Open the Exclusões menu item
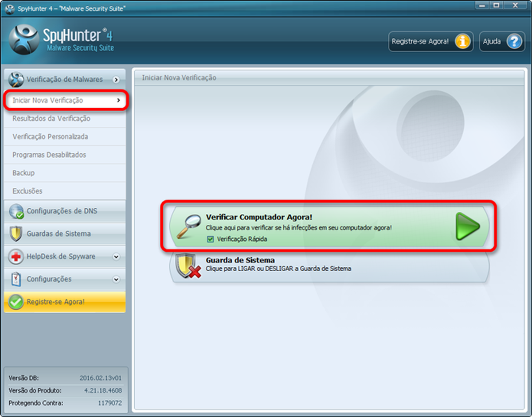The image size is (532, 417). [x=27, y=191]
